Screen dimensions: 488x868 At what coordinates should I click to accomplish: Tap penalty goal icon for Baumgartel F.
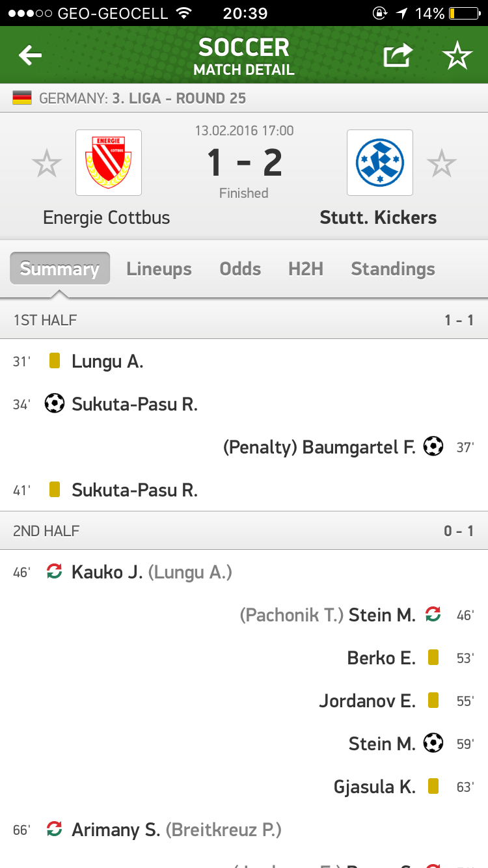(x=433, y=446)
